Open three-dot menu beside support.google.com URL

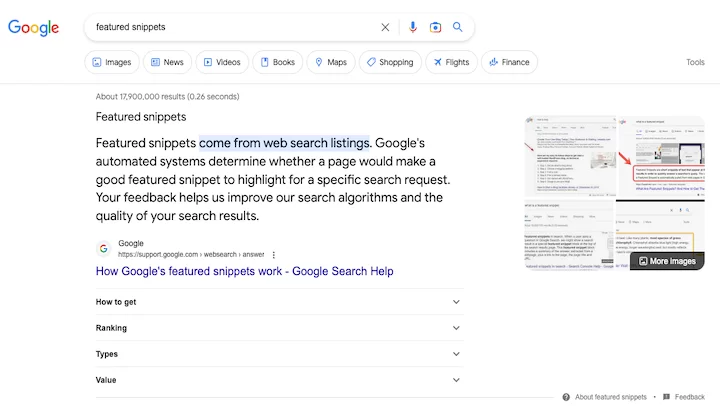(274, 254)
